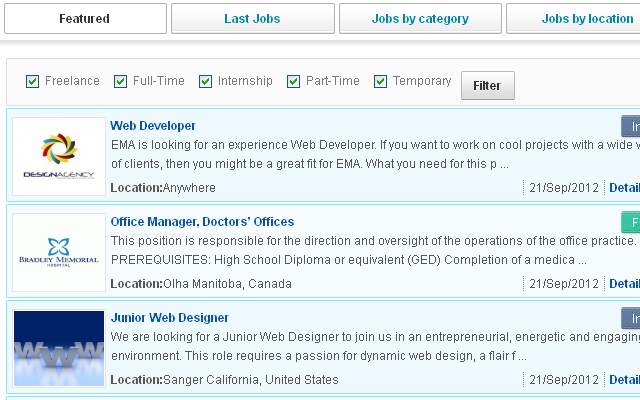Uncheck the Full-Time checkbox
This screenshot has height=400, width=640.
coord(120,81)
